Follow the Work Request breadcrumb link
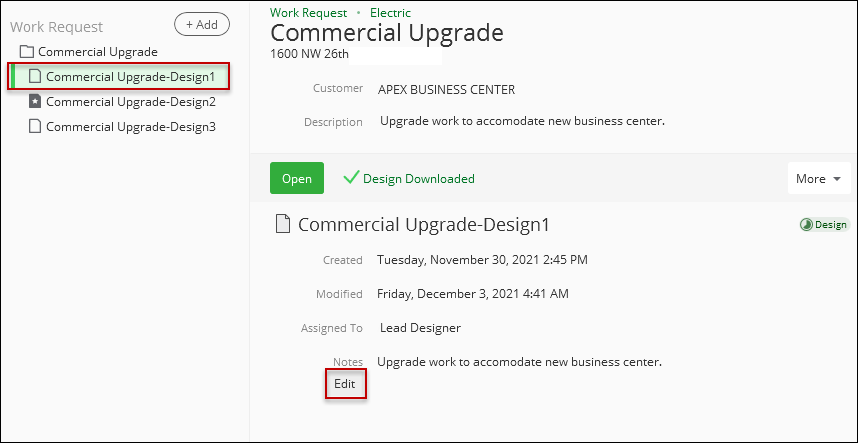858x443 pixels. click(309, 13)
